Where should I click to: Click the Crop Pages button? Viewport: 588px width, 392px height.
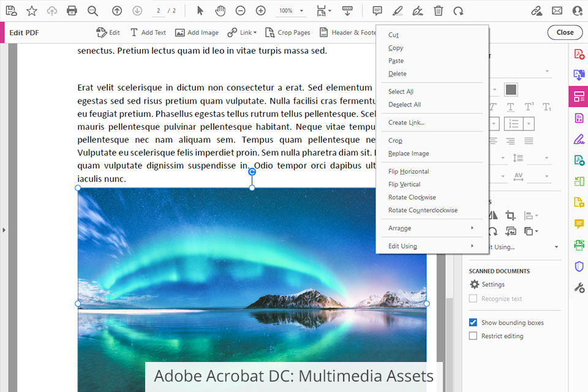point(288,32)
